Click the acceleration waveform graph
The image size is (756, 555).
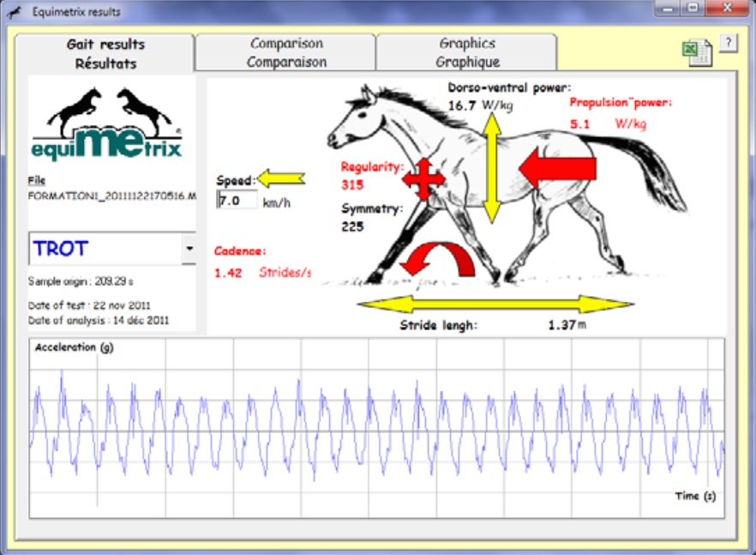pyautogui.click(x=377, y=429)
